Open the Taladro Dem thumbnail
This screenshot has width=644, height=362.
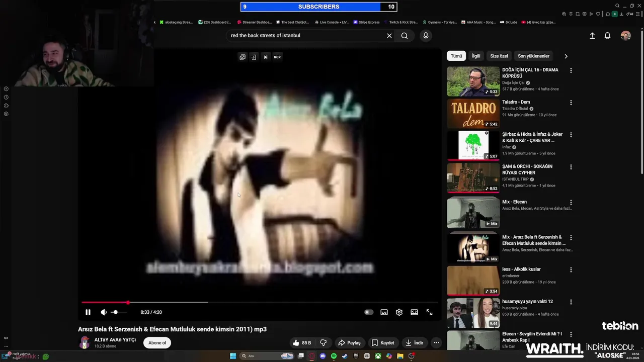coord(473,113)
